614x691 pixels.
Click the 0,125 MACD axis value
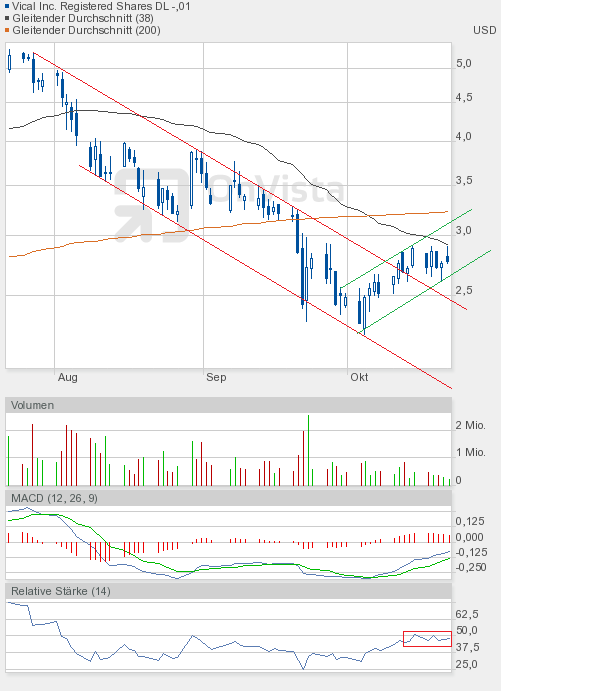click(470, 521)
